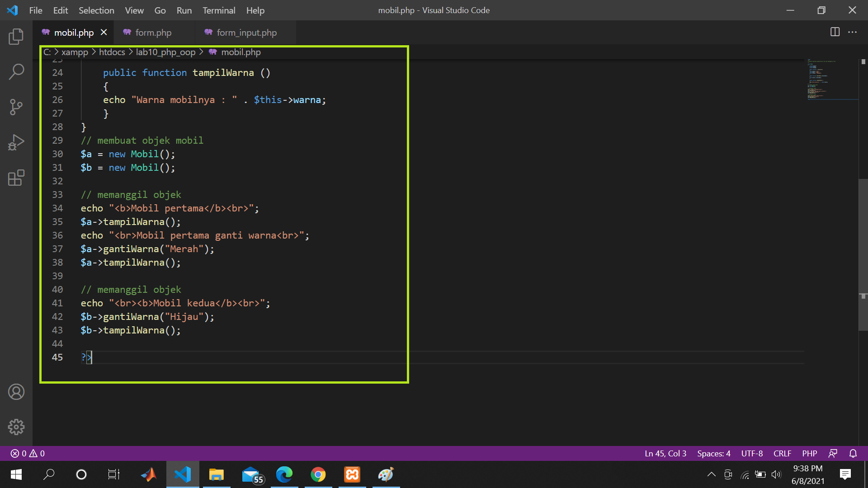Select the Source Control icon
The width and height of the screenshot is (868, 488).
[x=16, y=107]
